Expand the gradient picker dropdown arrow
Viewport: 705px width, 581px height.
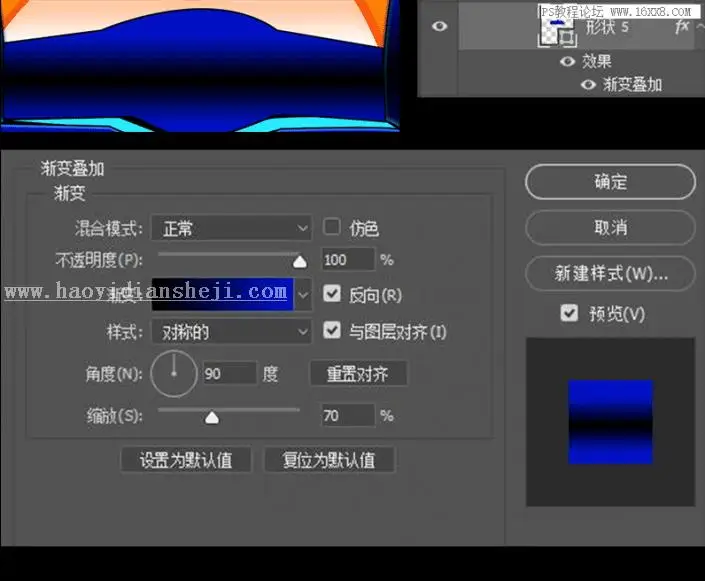303,295
